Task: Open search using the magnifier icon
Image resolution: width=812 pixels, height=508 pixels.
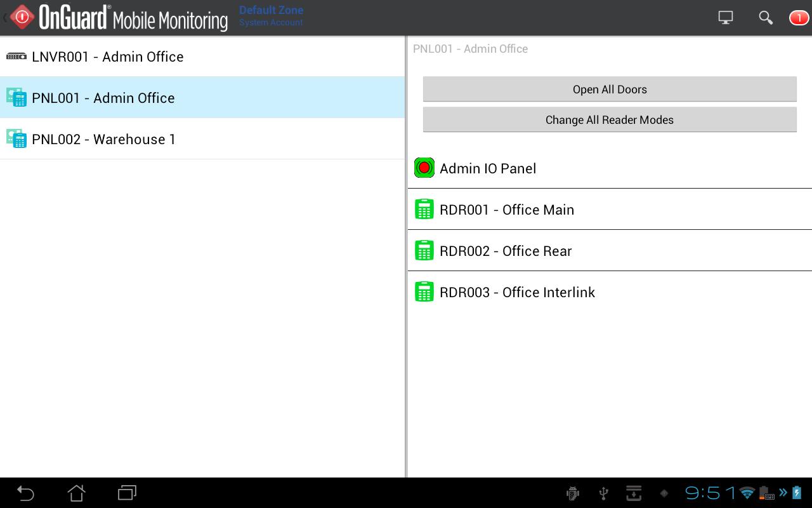Action: tap(766, 17)
